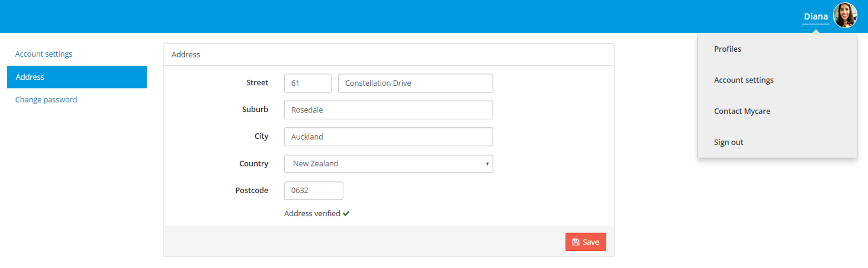Screen dimensions: 868x268
Task: Click the Address panel heading
Action: click(x=185, y=54)
